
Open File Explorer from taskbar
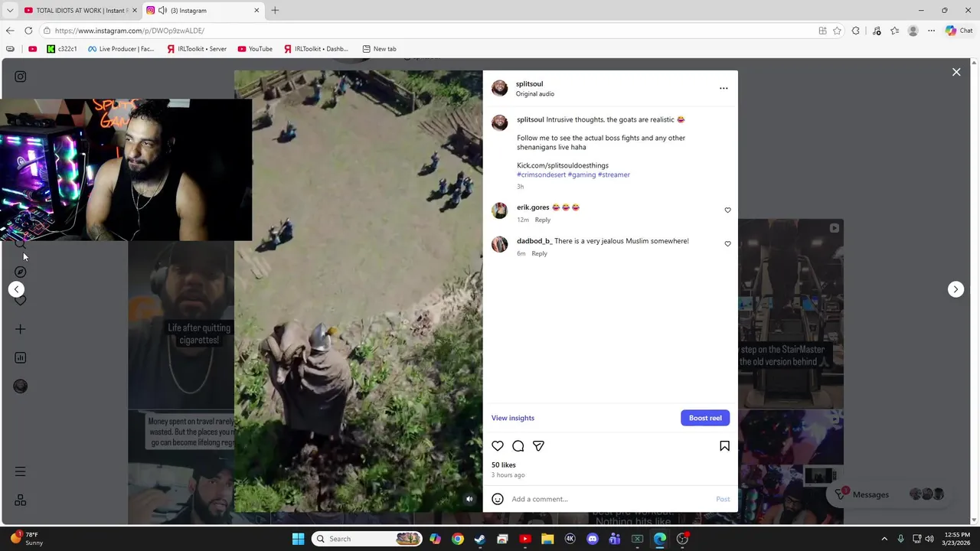pyautogui.click(x=547, y=539)
